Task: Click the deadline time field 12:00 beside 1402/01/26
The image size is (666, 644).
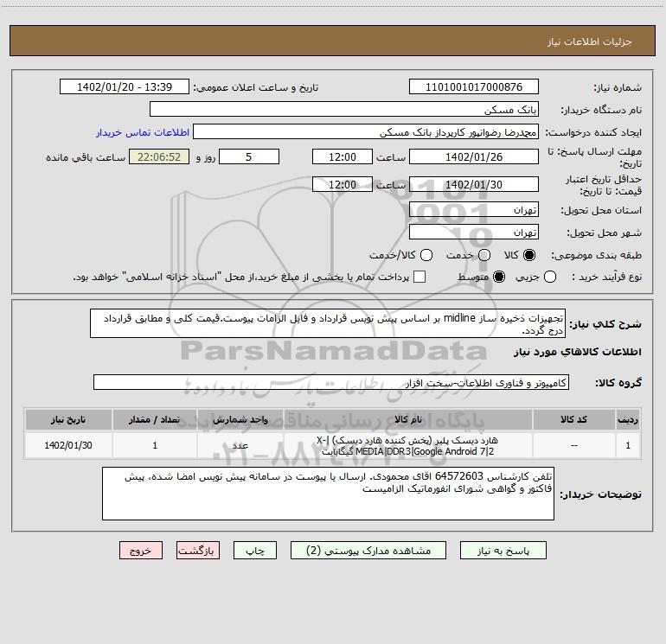Action: (343, 156)
